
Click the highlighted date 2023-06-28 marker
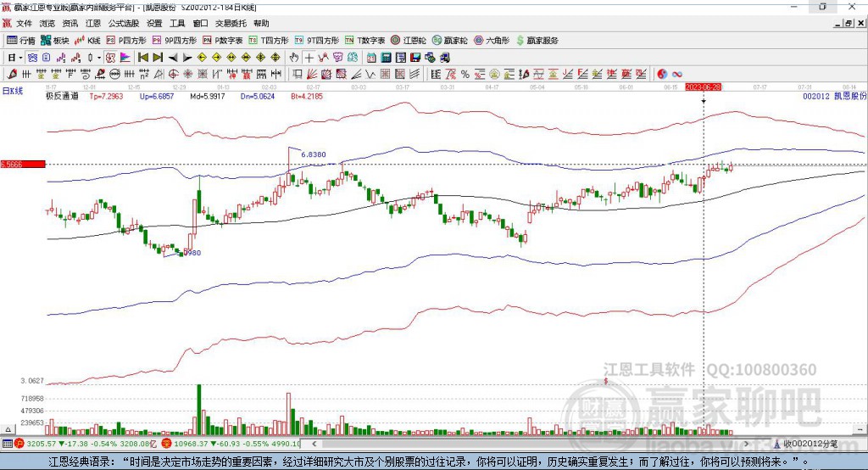coord(704,87)
